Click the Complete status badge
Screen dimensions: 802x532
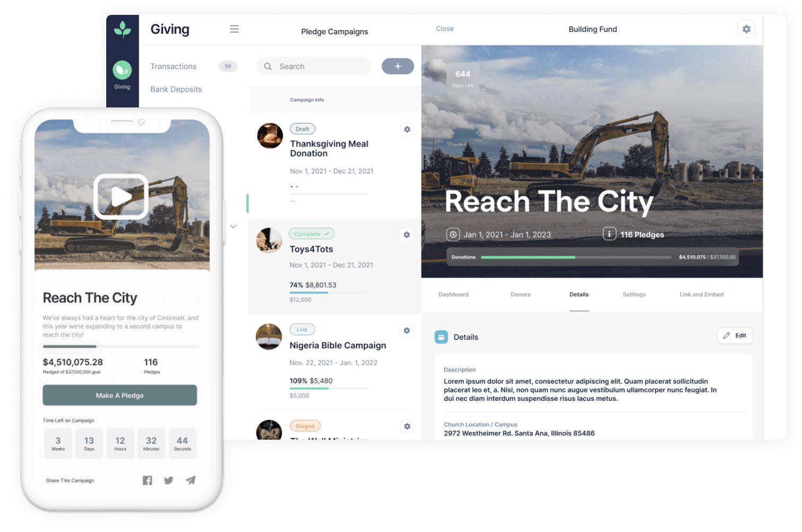click(x=311, y=234)
